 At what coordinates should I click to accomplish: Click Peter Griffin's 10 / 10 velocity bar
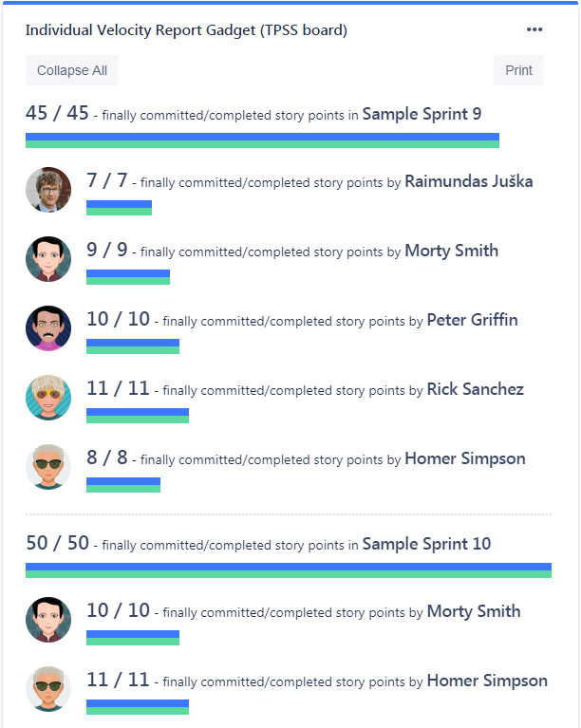point(133,346)
